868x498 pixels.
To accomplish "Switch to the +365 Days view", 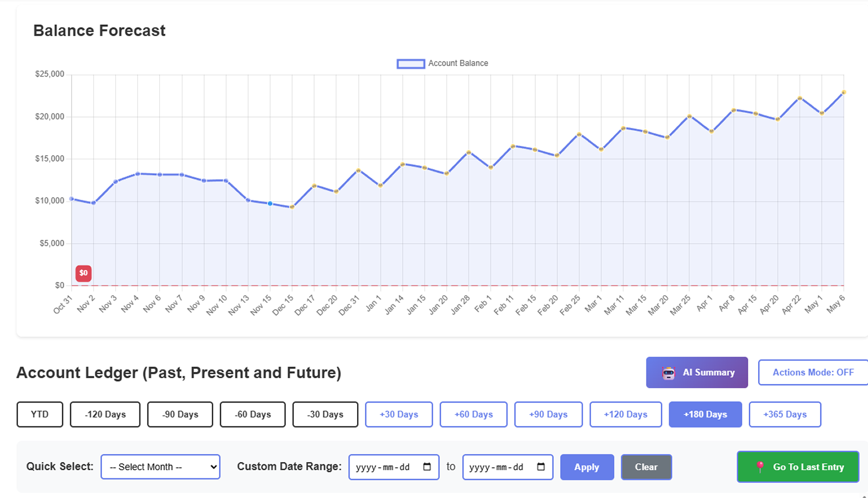I will [785, 414].
